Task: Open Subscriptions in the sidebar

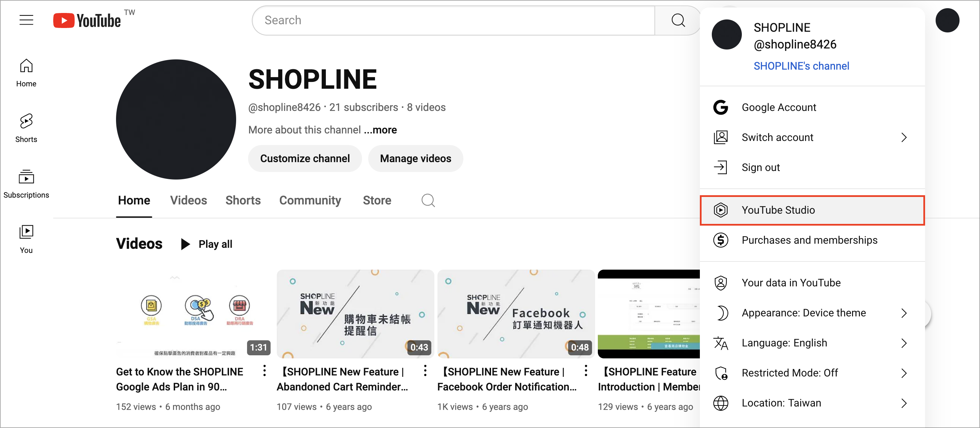Action: (26, 184)
